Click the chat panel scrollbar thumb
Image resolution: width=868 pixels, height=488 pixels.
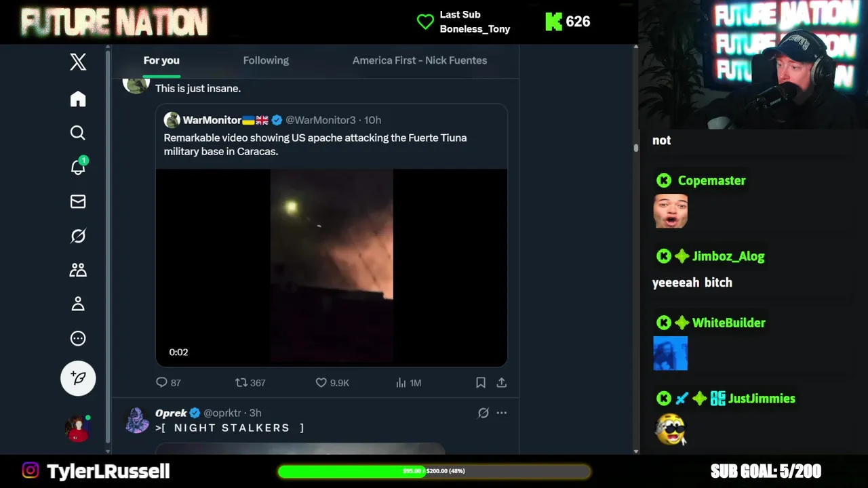point(635,147)
